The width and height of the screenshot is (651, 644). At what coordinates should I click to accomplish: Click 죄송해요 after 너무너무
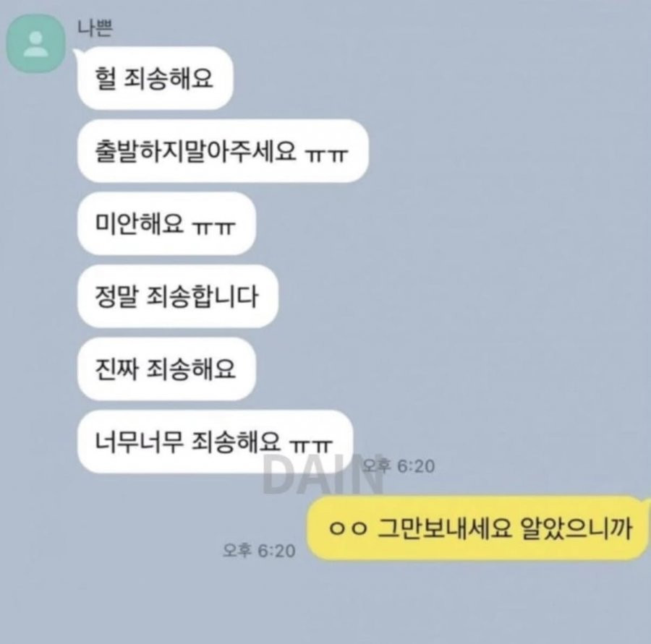click(x=237, y=441)
